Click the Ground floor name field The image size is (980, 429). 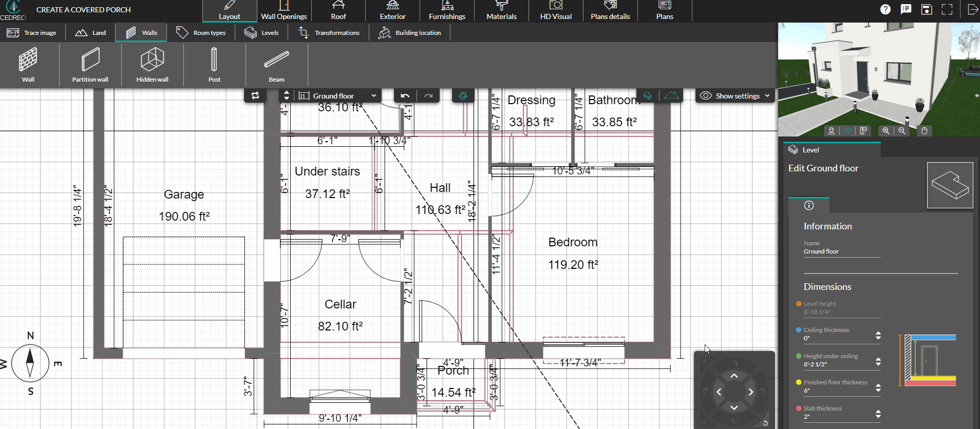[x=841, y=251]
